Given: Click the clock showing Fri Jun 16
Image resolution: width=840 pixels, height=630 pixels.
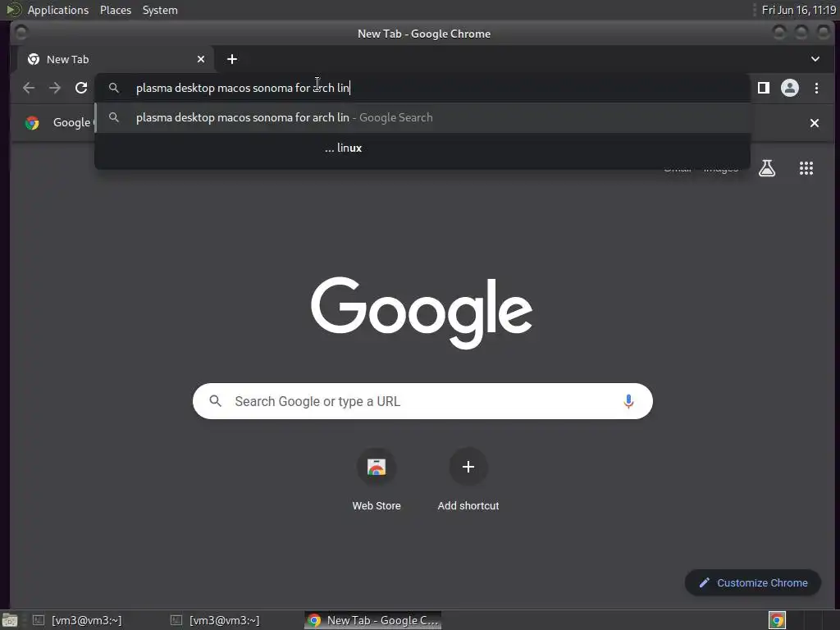Looking at the screenshot, I should (x=798, y=10).
